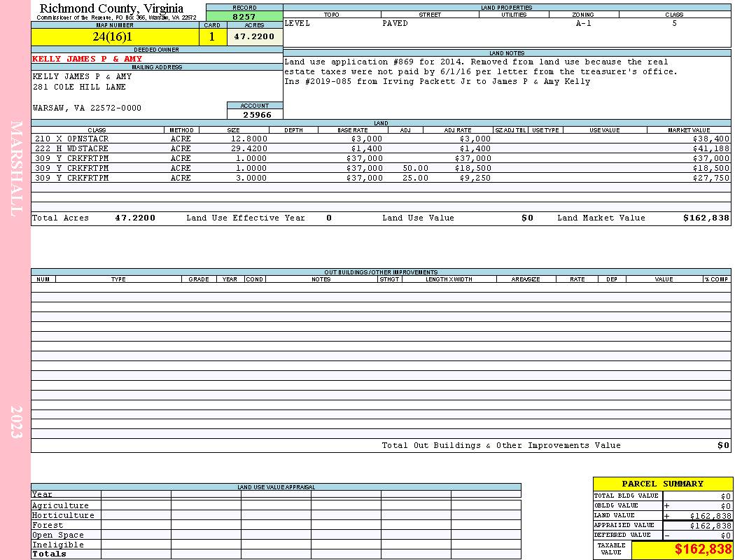
Task: Click the Forest row label
Action: (48, 525)
